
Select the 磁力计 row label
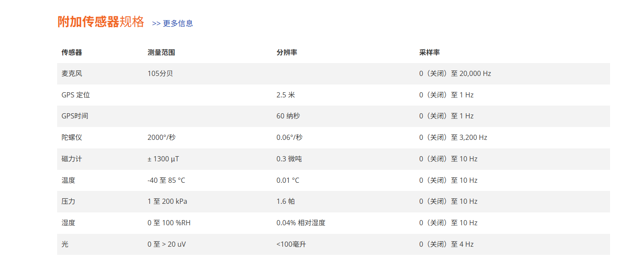point(72,159)
